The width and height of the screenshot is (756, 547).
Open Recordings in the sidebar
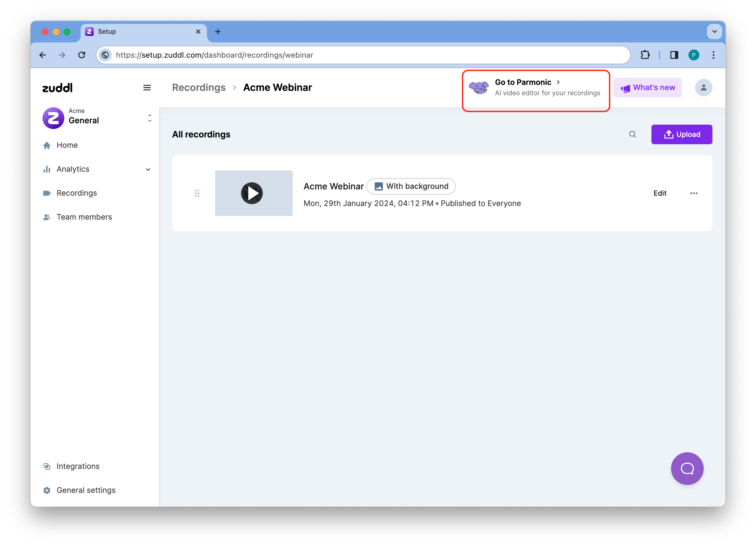point(77,193)
